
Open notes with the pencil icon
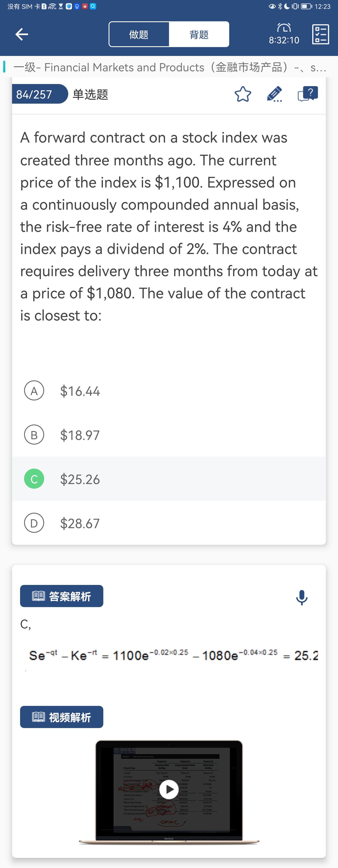[274, 94]
